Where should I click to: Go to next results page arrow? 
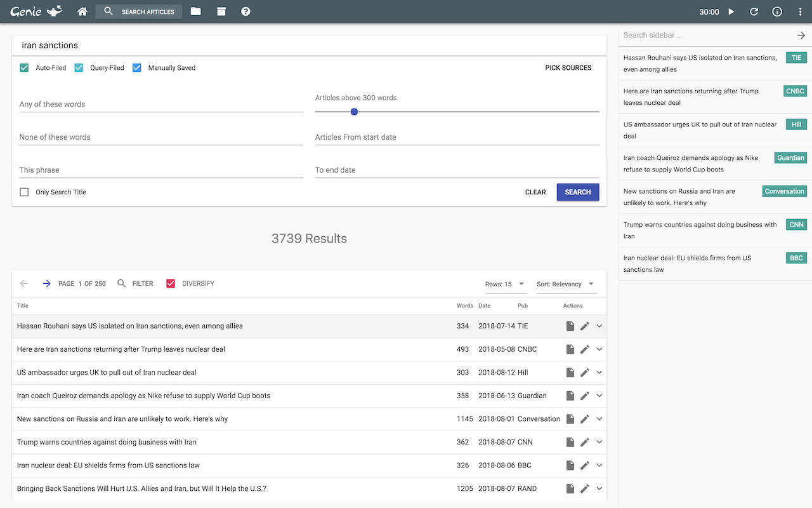coord(46,284)
